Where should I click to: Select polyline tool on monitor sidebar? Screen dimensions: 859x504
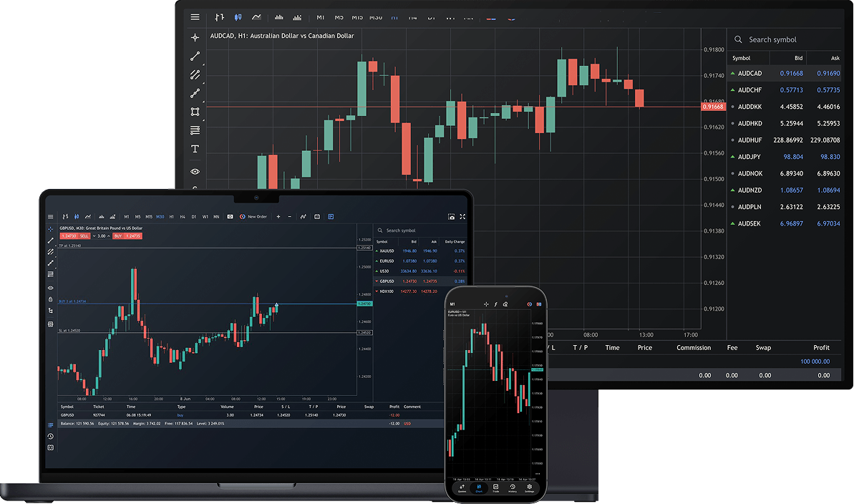click(195, 93)
